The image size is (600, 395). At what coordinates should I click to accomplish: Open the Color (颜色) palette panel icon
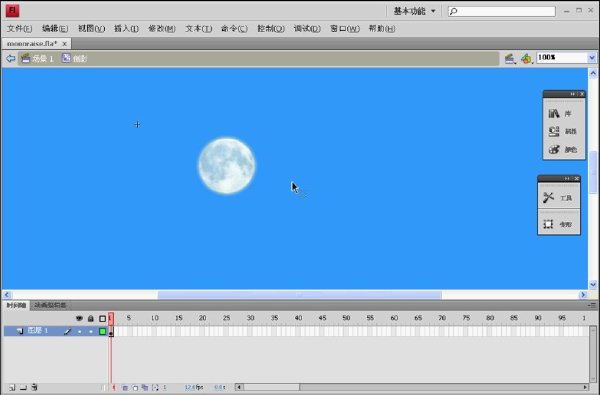554,149
